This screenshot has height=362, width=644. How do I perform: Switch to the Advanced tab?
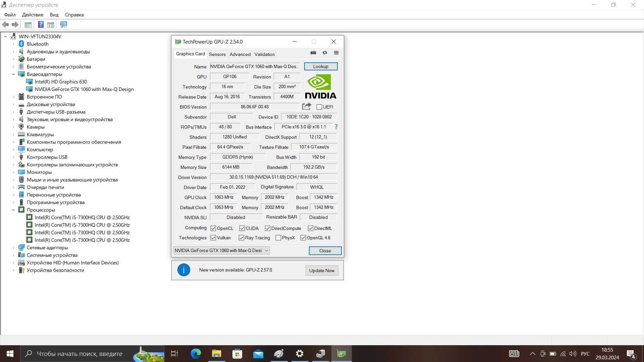click(x=240, y=54)
